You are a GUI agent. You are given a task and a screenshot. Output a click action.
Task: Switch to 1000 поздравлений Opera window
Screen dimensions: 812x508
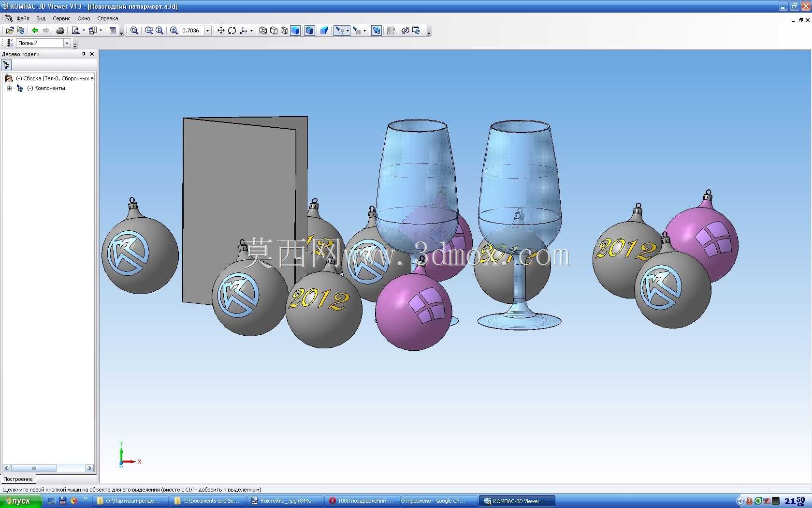click(363, 501)
